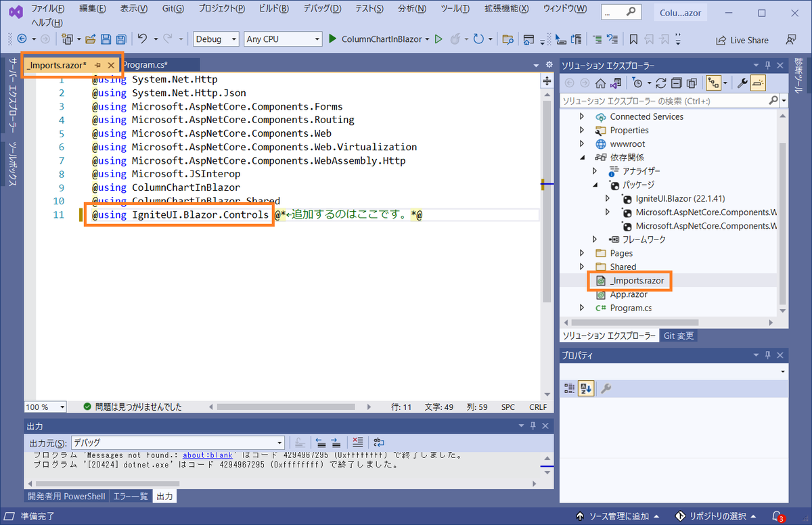Viewport: 812px width, 525px height.
Task: Open the 100 % zoom dropdown
Action: click(45, 407)
